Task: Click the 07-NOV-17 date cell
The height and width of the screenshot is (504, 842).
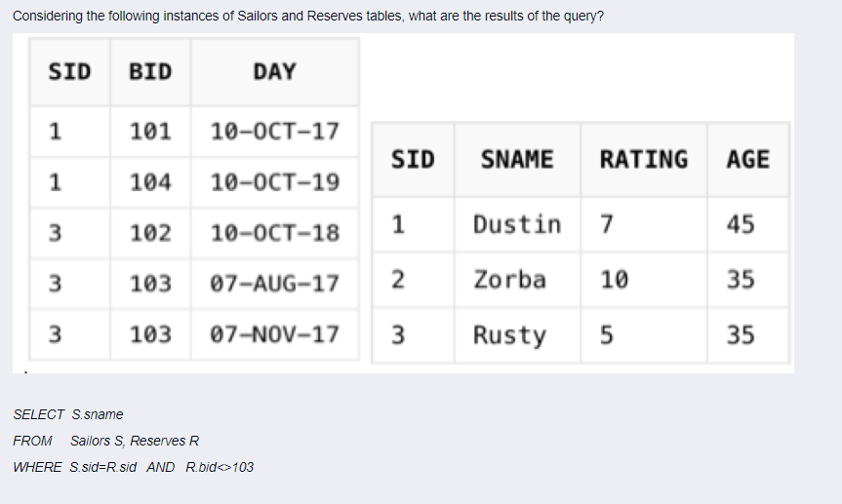Action: click(274, 334)
